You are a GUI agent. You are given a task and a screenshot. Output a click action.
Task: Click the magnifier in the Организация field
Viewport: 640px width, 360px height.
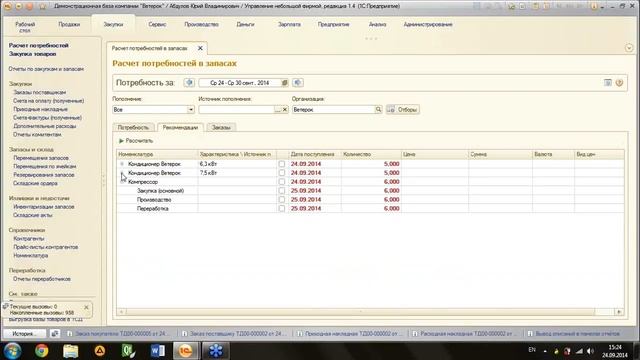378,109
